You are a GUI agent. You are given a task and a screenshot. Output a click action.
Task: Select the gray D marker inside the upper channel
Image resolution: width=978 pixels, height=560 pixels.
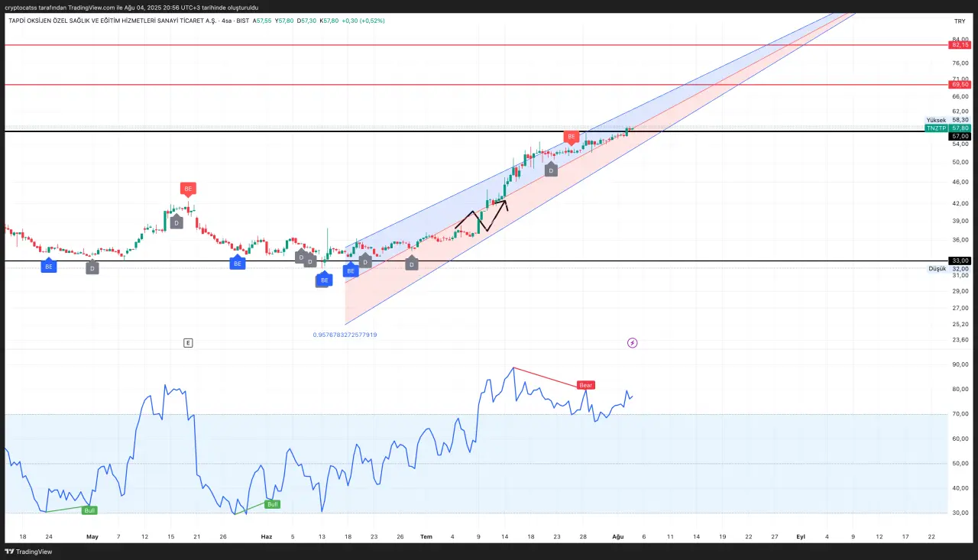point(551,171)
